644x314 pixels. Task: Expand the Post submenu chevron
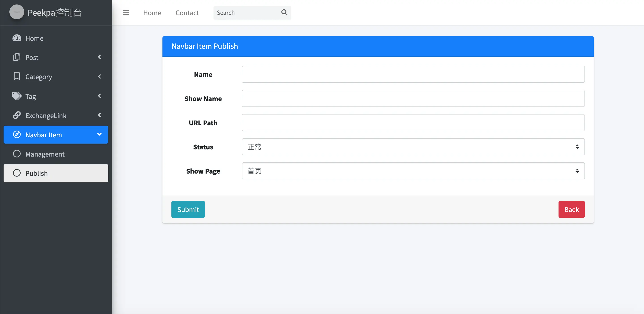pyautogui.click(x=100, y=57)
